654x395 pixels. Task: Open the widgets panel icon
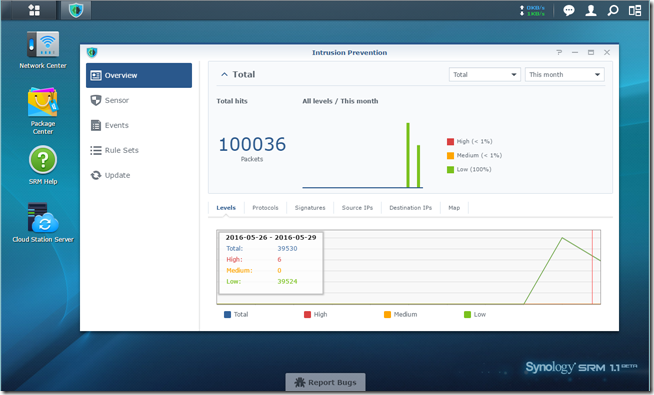click(635, 10)
